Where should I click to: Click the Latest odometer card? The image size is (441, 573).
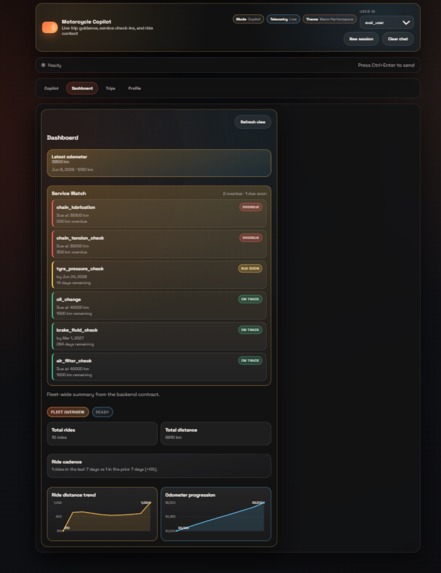click(159, 163)
